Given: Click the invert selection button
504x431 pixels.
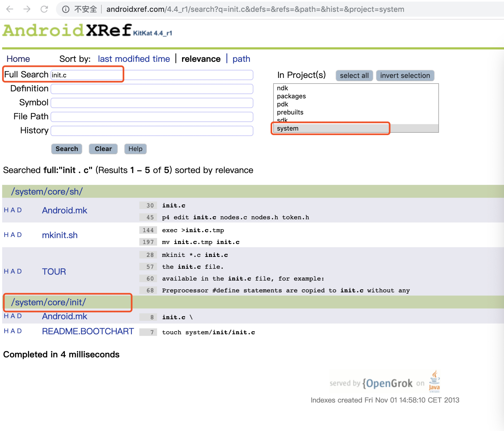Looking at the screenshot, I should tap(405, 76).
